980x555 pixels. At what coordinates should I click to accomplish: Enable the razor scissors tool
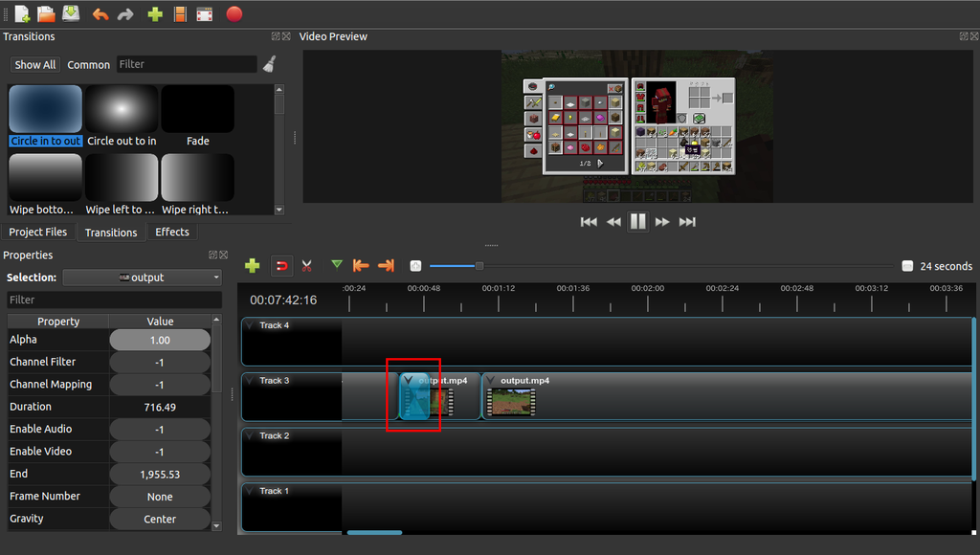pos(307,266)
